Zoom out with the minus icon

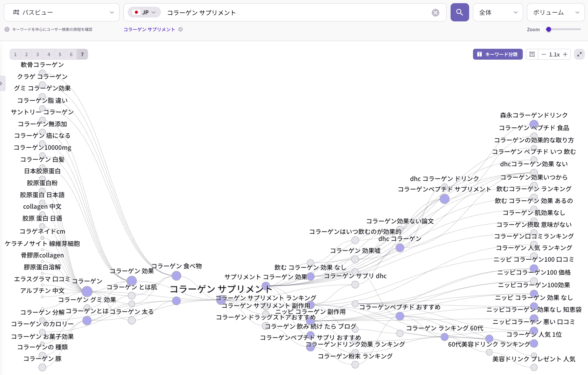point(544,54)
